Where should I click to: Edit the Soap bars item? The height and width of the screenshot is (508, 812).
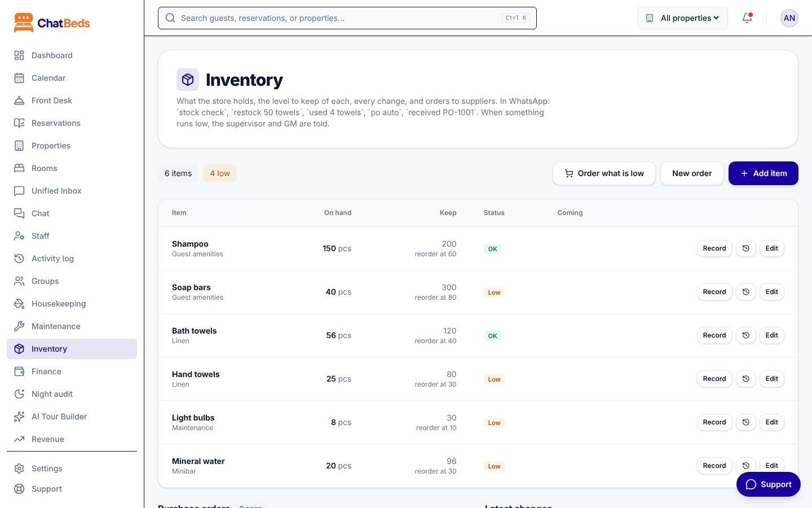[x=772, y=292]
